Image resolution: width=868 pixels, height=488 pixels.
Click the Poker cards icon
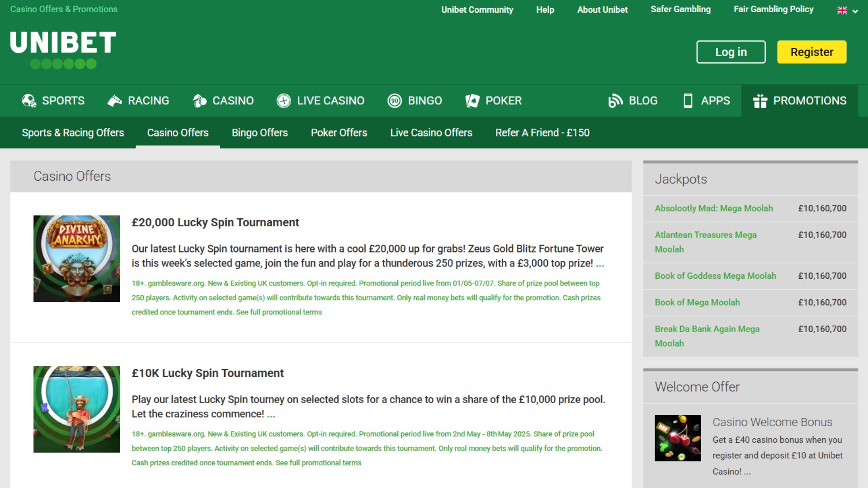[x=472, y=100]
